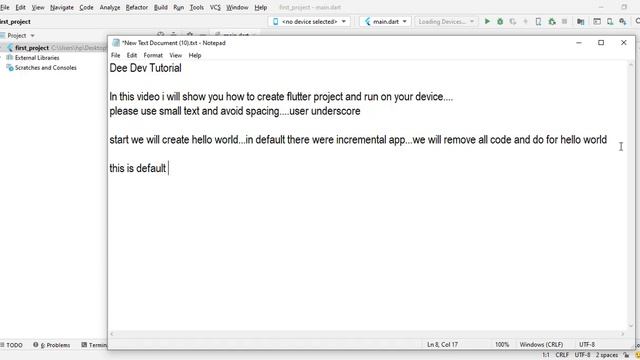Click the 1:1 caret position in IDE status bar
Image resolution: width=640 pixels, height=360 pixels.
(546, 355)
